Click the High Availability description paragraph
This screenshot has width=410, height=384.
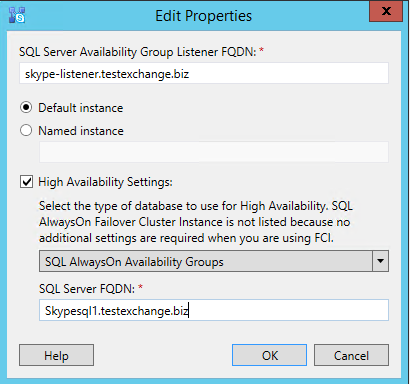196,222
